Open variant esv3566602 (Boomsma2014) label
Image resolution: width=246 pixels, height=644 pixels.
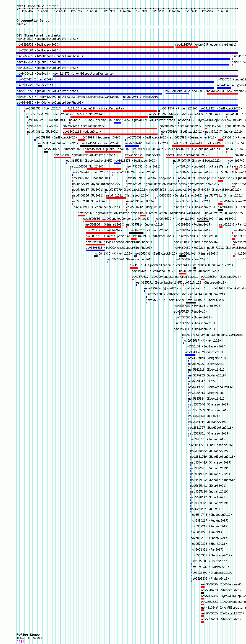(x=92, y=178)
